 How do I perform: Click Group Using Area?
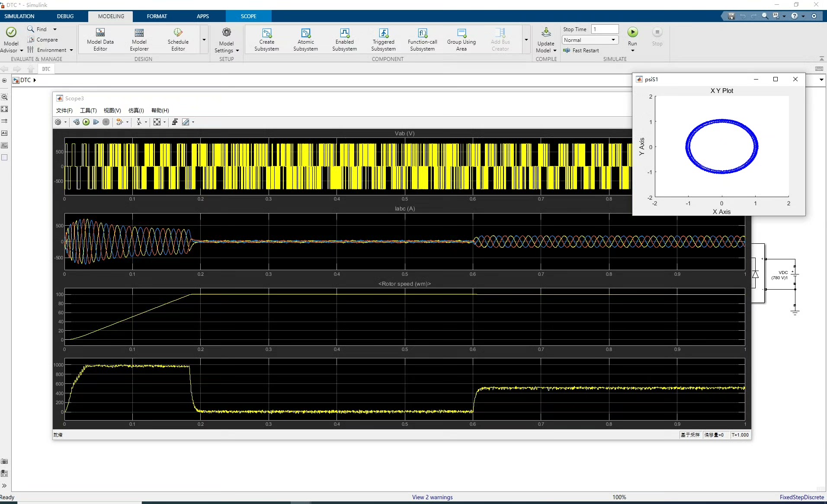[462, 39]
